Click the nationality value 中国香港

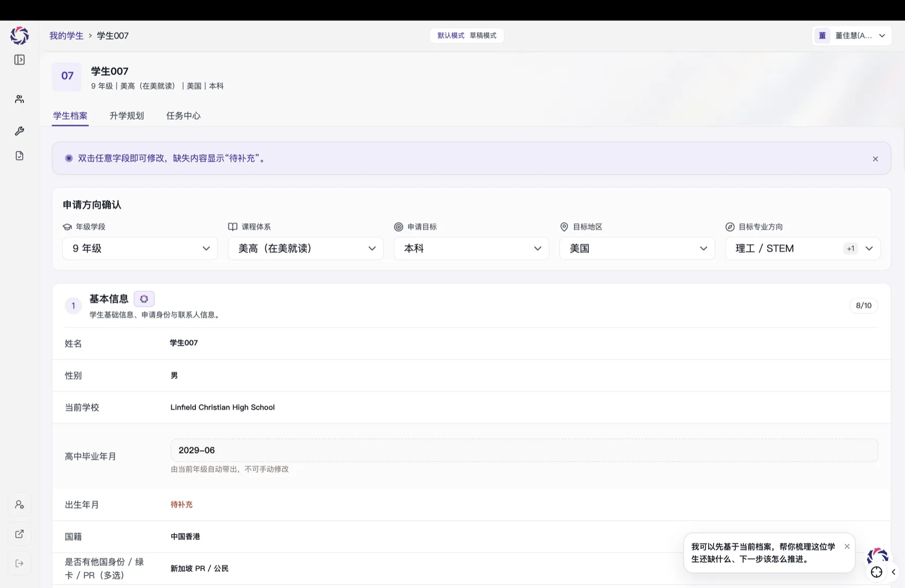(185, 536)
